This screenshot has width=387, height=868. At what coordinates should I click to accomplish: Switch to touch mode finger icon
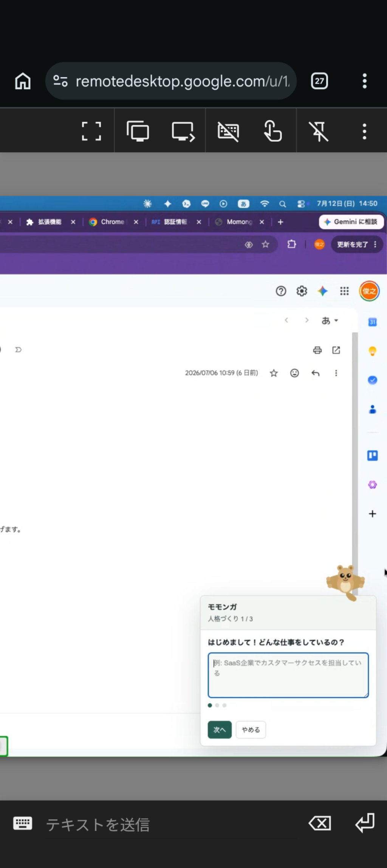tap(273, 131)
